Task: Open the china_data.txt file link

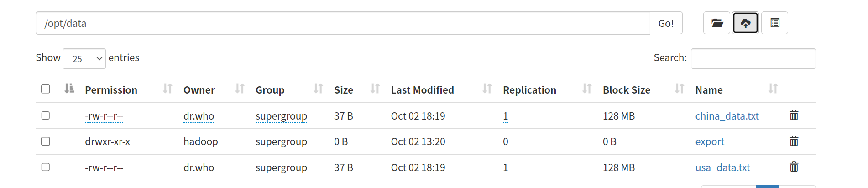Action: [727, 116]
